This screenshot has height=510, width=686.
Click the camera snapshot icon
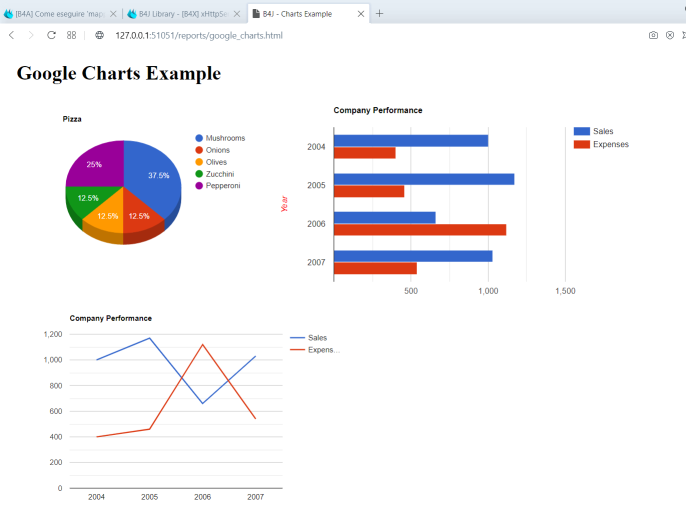pos(653,35)
